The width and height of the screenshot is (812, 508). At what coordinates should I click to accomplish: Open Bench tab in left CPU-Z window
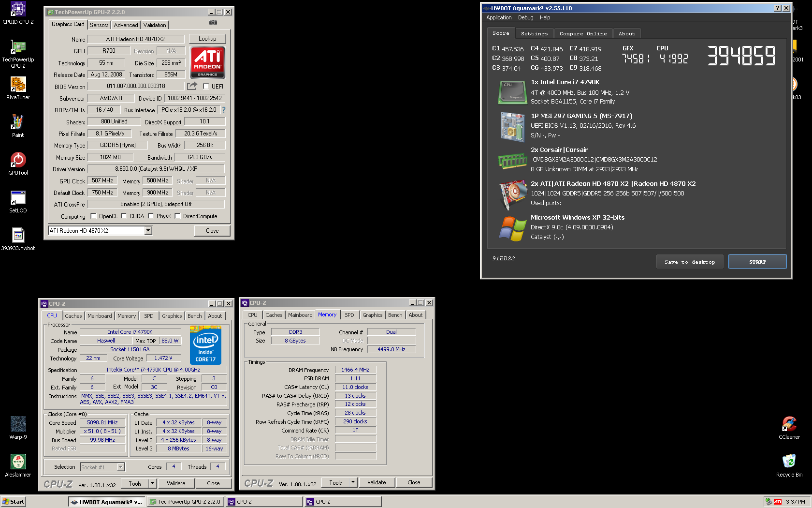click(195, 316)
